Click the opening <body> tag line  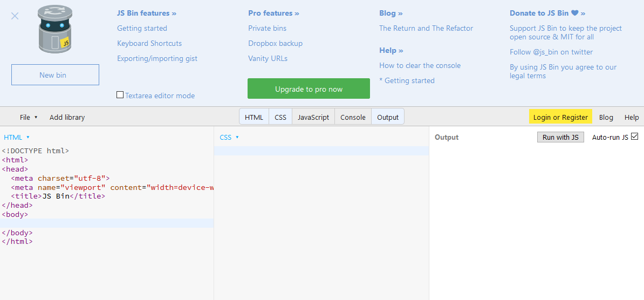[x=15, y=214]
